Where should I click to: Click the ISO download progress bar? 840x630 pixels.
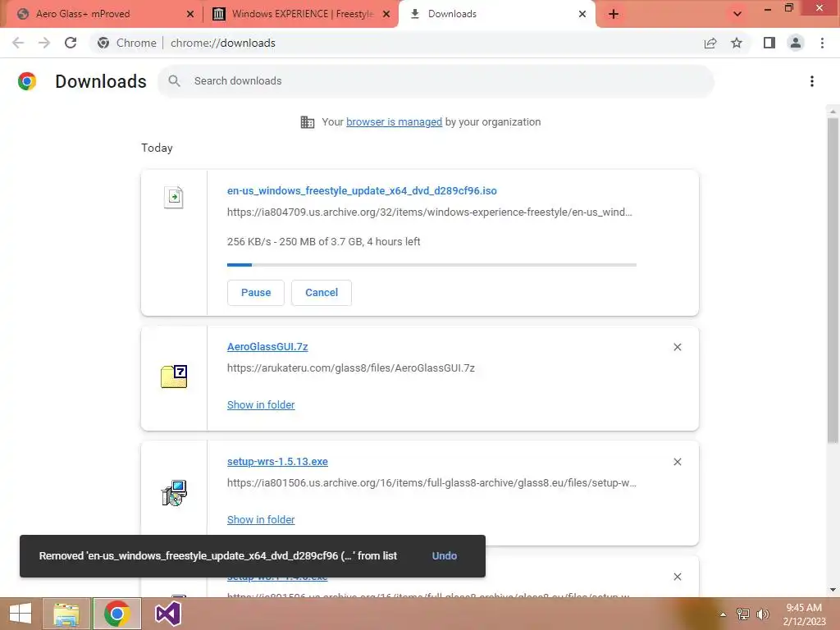tap(431, 265)
